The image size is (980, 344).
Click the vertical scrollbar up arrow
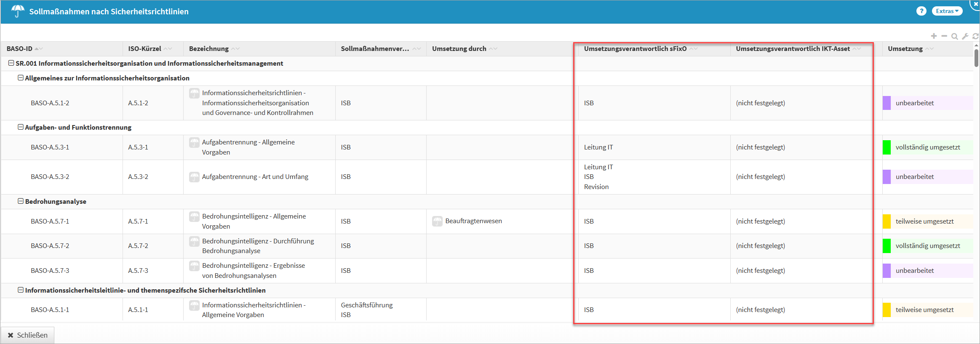(976, 45)
